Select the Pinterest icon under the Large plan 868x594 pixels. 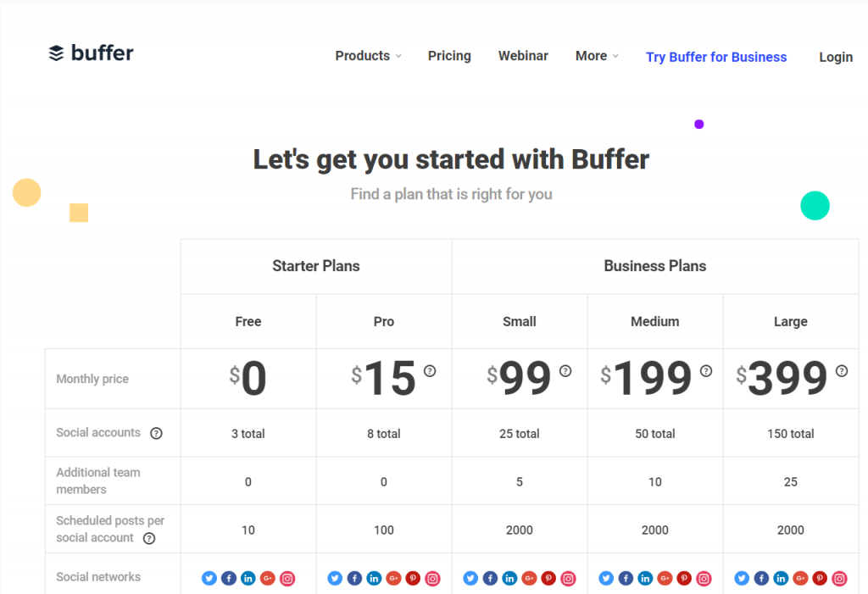click(x=820, y=578)
